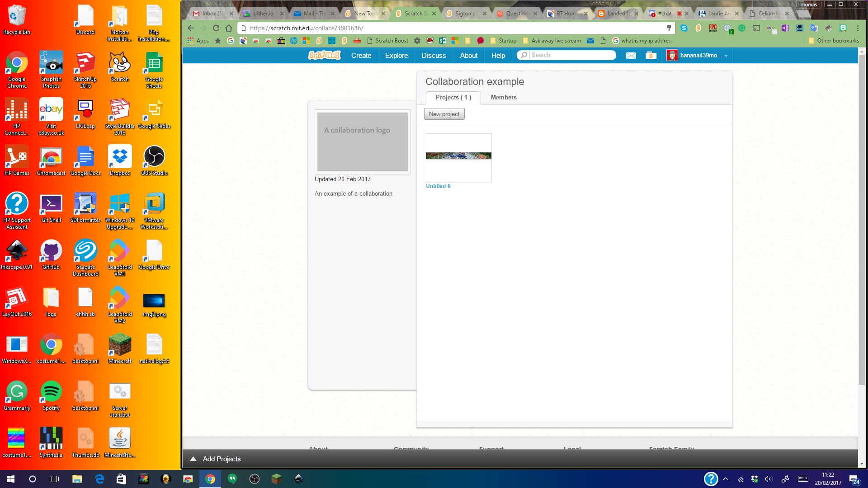The width and height of the screenshot is (868, 488).
Task: Open the Discuss menu item
Action: [x=434, y=55]
